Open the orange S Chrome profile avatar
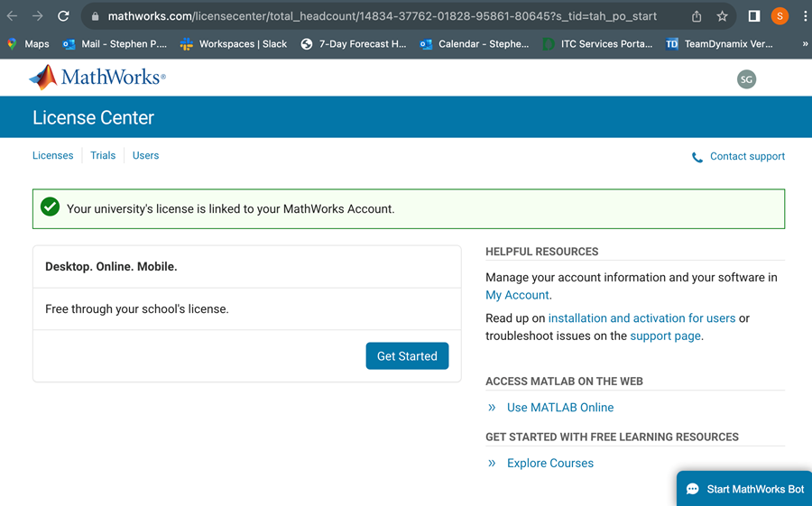Image resolution: width=812 pixels, height=506 pixels. click(780, 16)
